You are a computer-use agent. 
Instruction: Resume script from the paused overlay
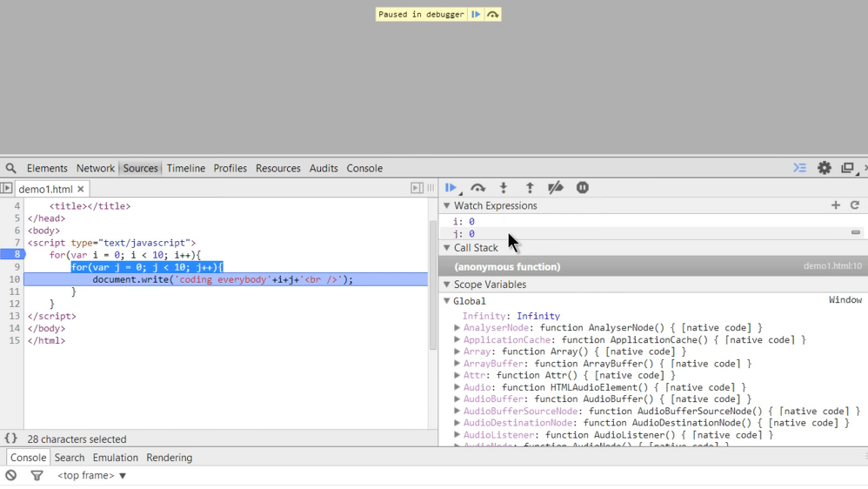point(476,15)
